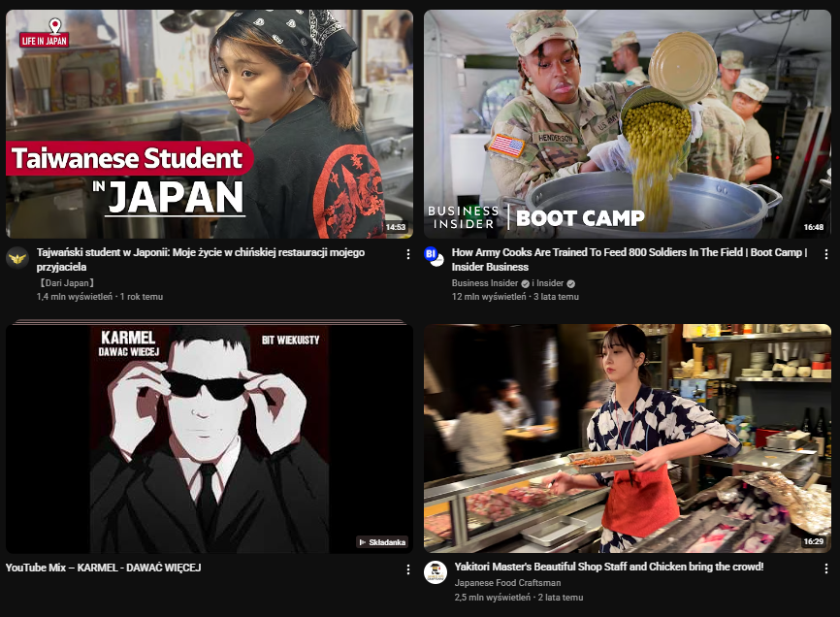Click the 'How Army Cooks Are Trained' title
This screenshot has height=617, width=840.
click(x=630, y=259)
